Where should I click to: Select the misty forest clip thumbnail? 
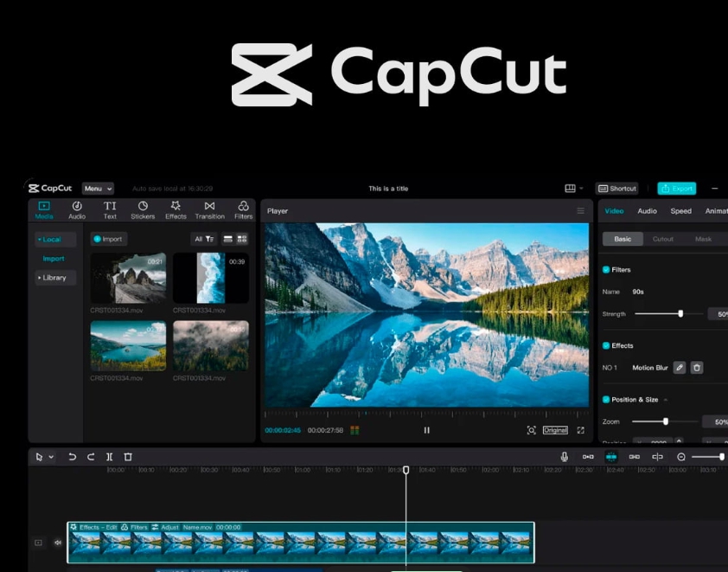click(x=211, y=345)
